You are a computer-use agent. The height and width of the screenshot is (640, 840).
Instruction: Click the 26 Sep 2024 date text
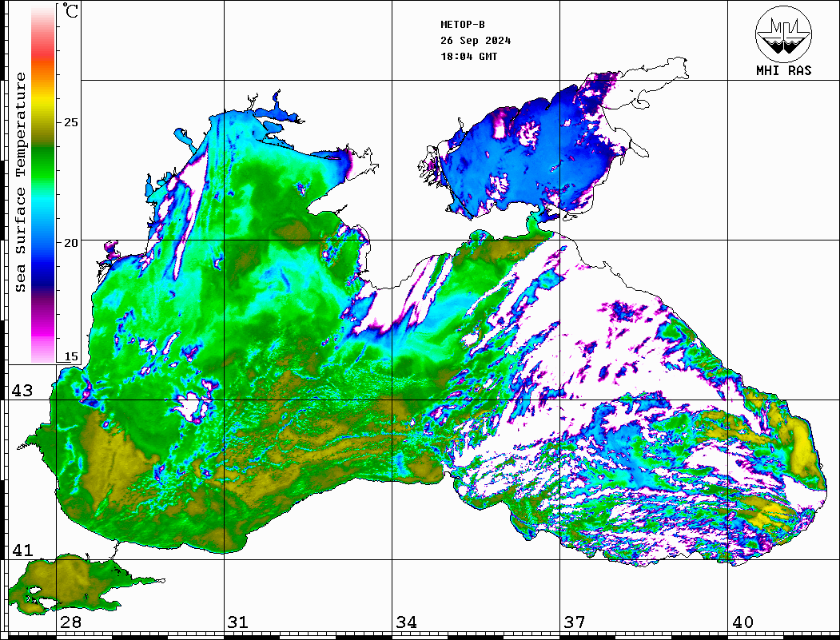point(476,41)
